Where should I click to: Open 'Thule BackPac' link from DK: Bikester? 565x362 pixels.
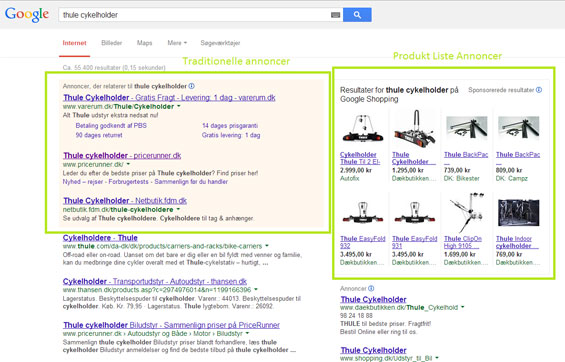[x=466, y=155]
